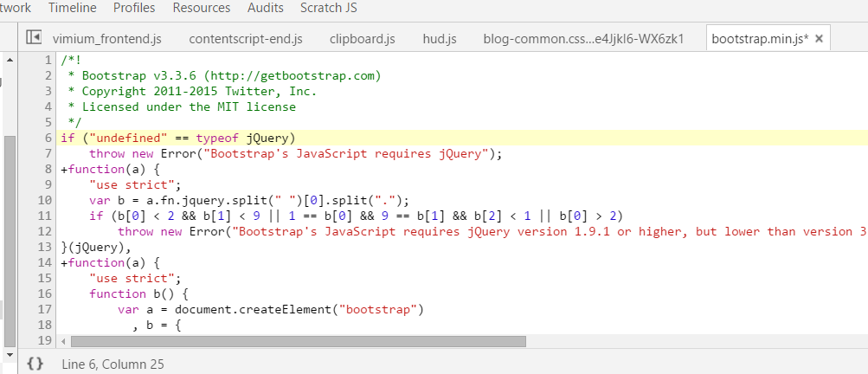Switch to the clipboard.js tab

click(x=362, y=39)
